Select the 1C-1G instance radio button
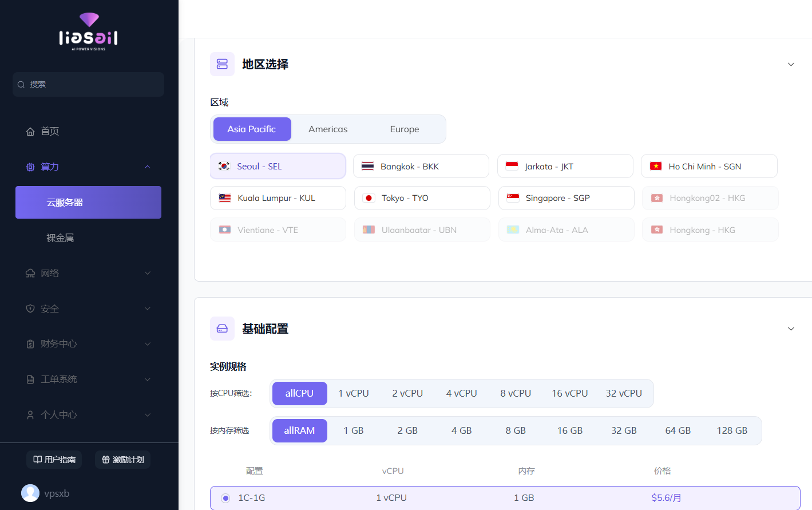Image resolution: width=812 pixels, height=510 pixels. tap(225, 497)
